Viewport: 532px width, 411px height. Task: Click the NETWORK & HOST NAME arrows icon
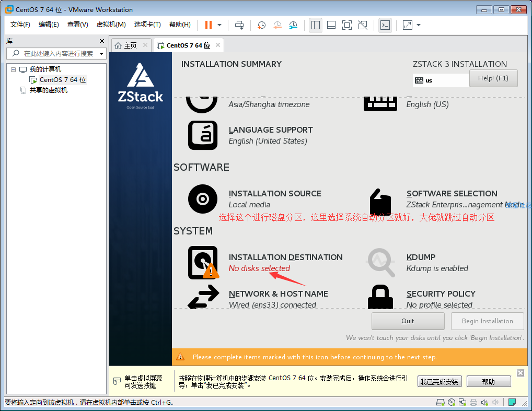coord(203,297)
